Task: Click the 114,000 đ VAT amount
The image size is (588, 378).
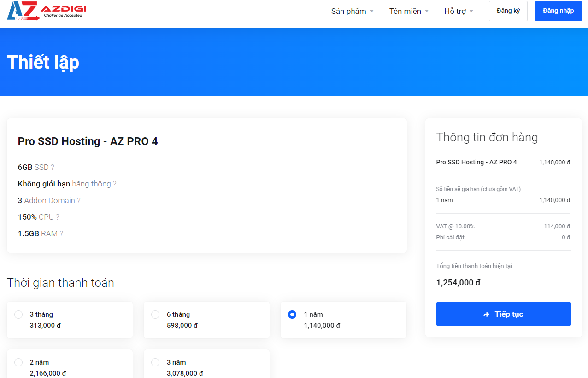Action: [557, 227]
